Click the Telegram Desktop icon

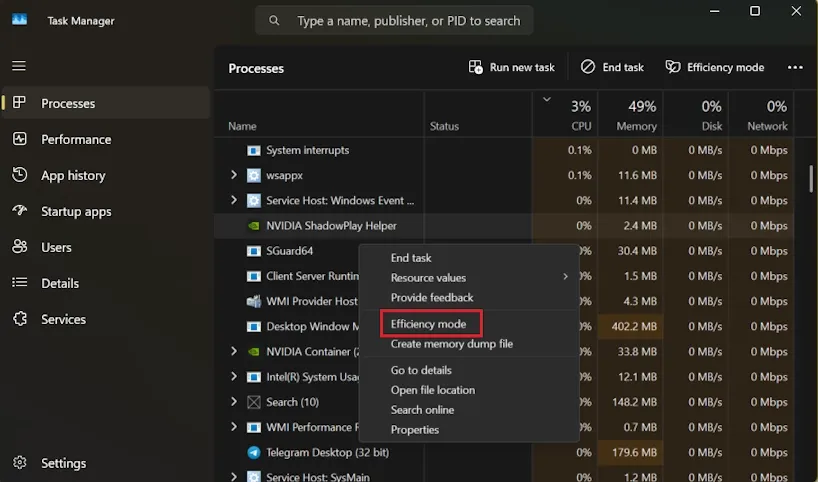coord(254,452)
